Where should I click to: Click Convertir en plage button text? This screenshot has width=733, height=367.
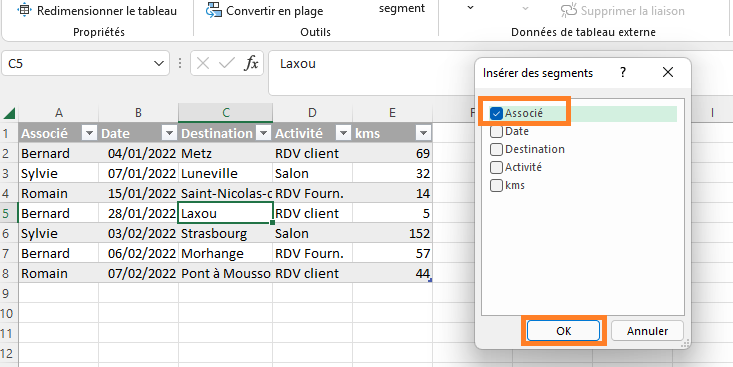coord(274,11)
